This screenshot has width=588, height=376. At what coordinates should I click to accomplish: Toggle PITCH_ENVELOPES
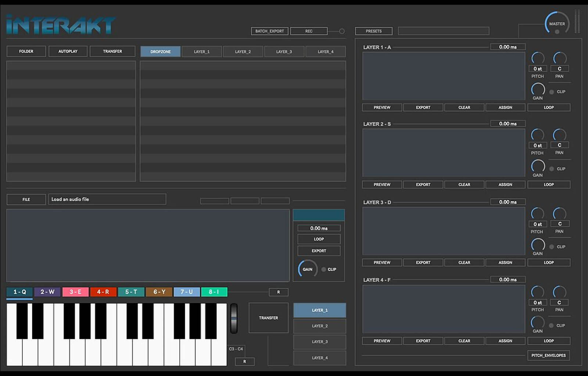pyautogui.click(x=548, y=355)
